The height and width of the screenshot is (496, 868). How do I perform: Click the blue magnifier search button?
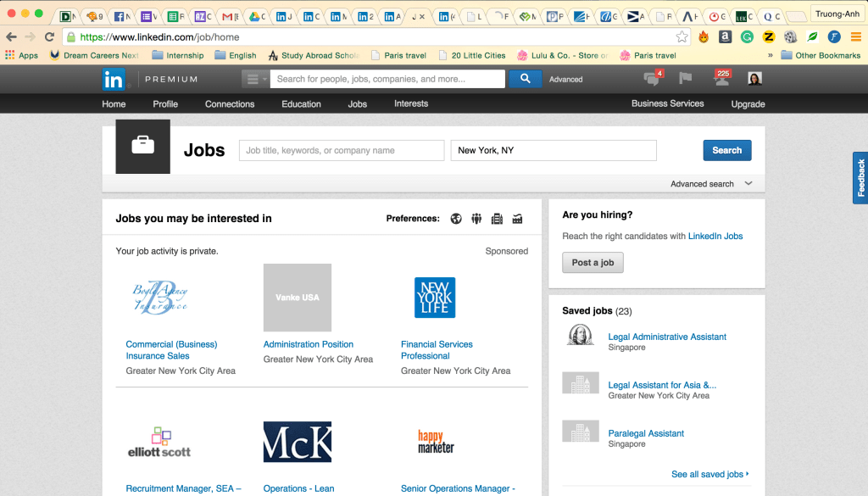point(525,79)
